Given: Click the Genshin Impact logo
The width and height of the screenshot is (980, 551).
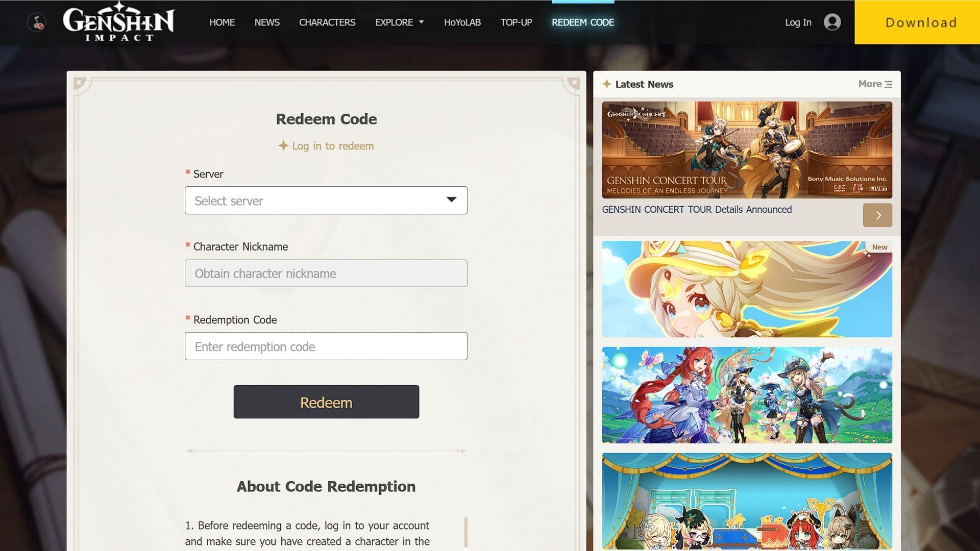Looking at the screenshot, I should click(118, 22).
